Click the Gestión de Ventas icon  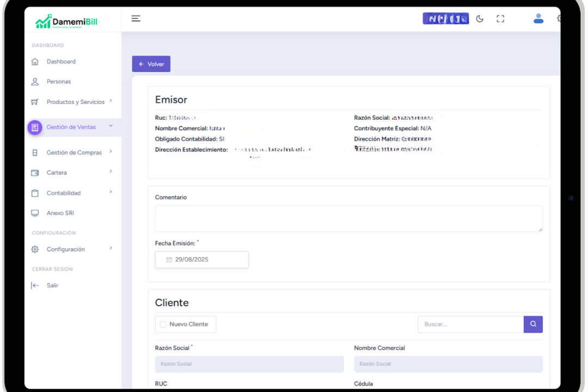click(x=35, y=127)
